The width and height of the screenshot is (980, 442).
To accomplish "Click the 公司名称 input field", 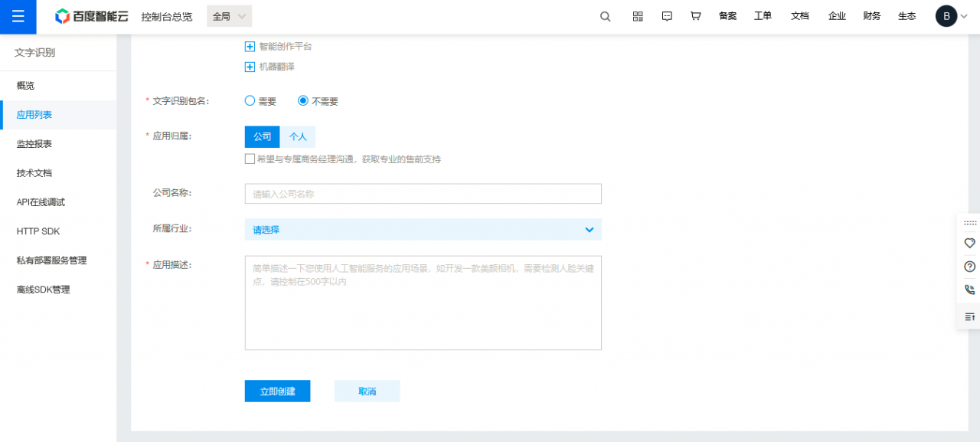I will click(x=423, y=193).
